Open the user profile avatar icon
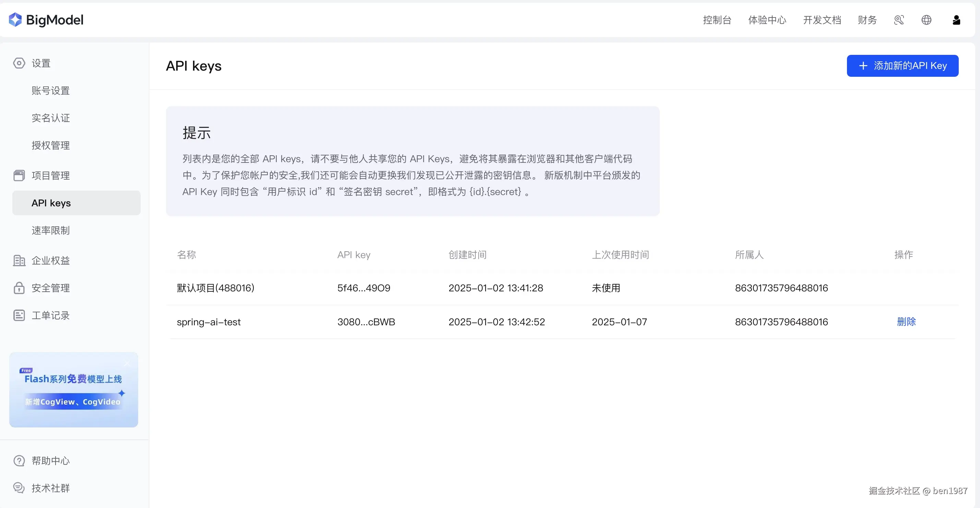 (956, 20)
